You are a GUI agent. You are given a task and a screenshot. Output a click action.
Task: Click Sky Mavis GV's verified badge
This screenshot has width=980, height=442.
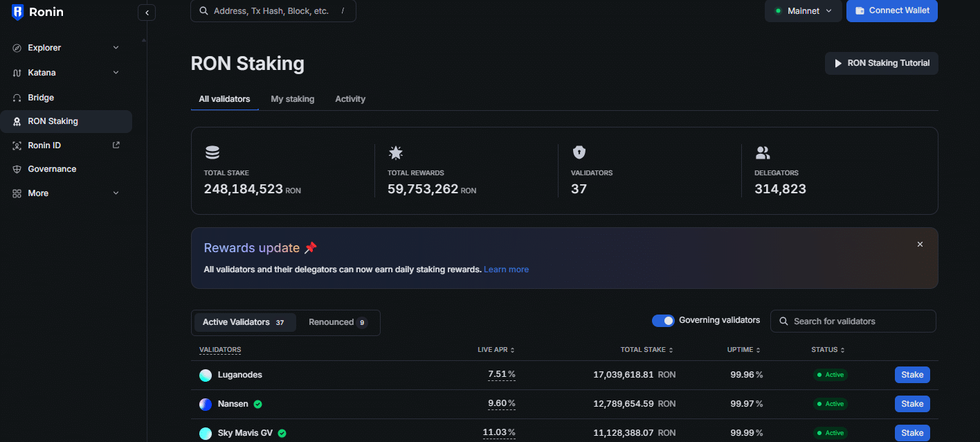pos(282,433)
